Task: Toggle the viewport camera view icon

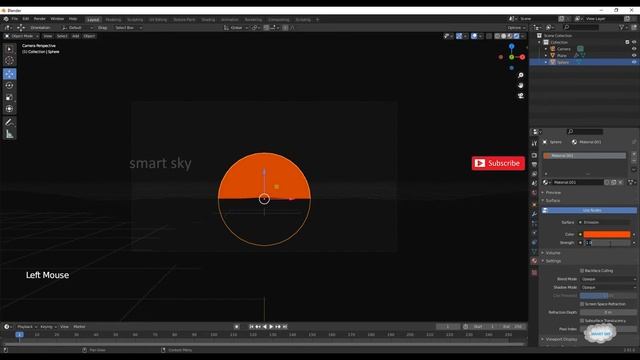Action: (x=520, y=96)
